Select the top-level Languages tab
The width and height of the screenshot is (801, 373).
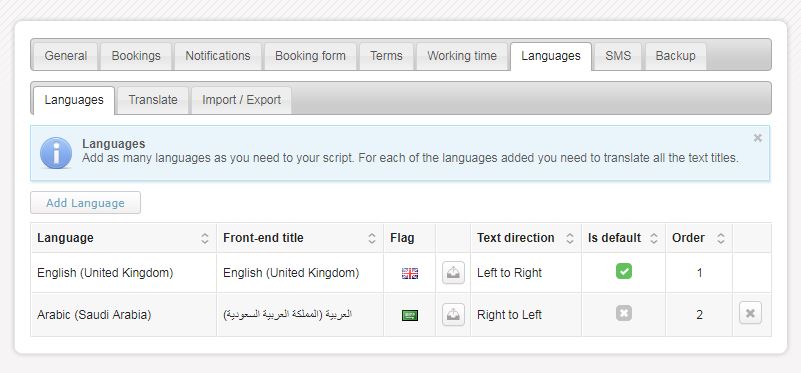click(x=551, y=56)
